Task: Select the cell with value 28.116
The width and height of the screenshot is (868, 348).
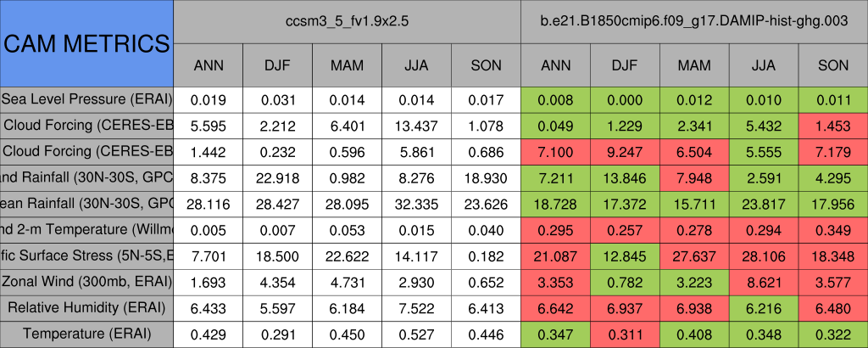Action: [208, 204]
